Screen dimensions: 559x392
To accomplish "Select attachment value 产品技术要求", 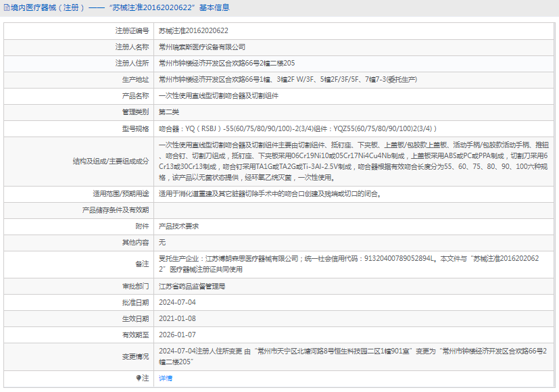I will 178,226.
